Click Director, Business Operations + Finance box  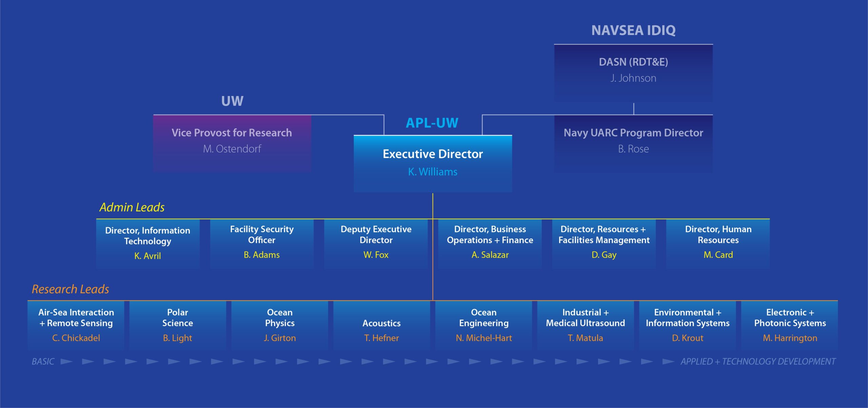pyautogui.click(x=490, y=244)
